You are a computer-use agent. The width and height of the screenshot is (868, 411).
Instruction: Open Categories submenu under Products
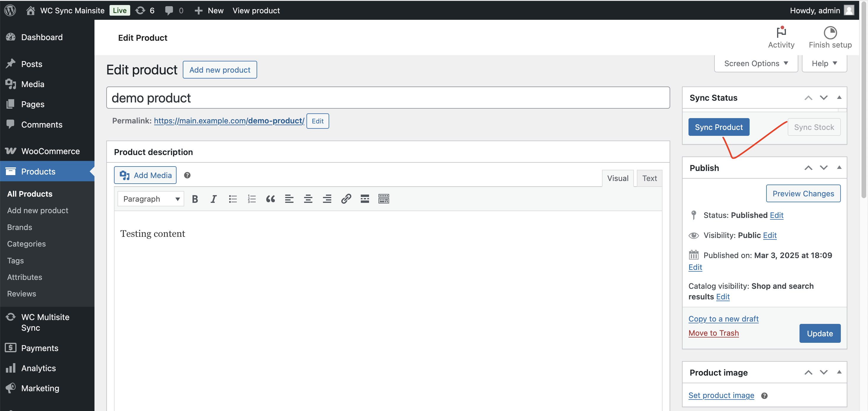tap(26, 244)
